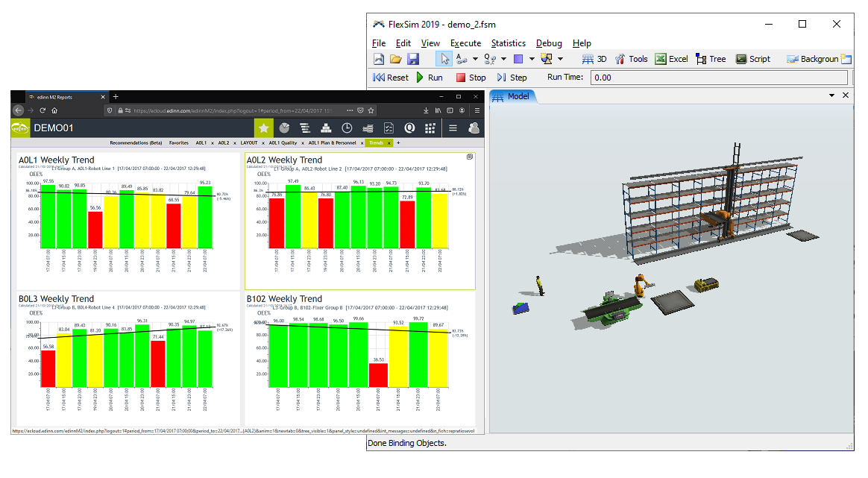Open a 3D view in FlexSim

[x=594, y=59]
